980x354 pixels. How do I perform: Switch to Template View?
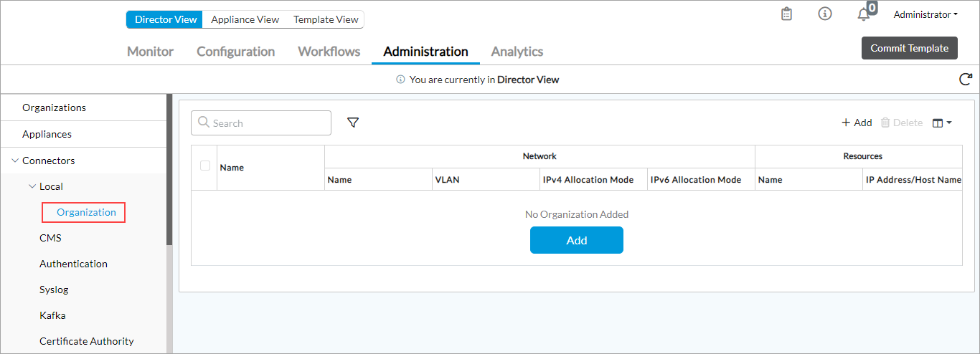point(326,19)
